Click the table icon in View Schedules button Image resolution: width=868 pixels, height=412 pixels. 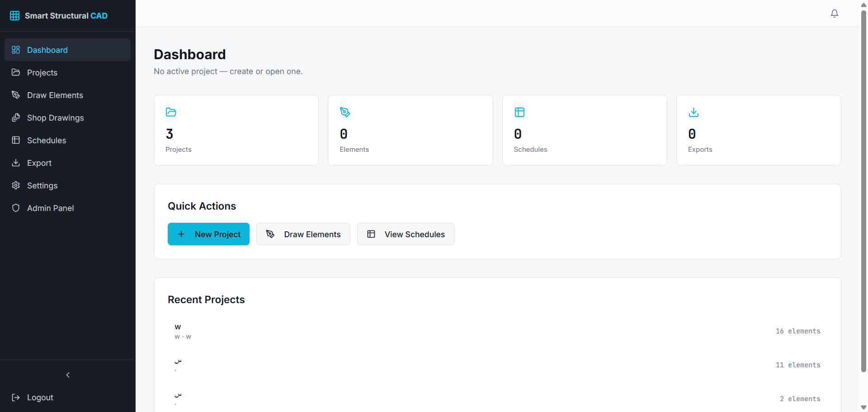click(371, 234)
